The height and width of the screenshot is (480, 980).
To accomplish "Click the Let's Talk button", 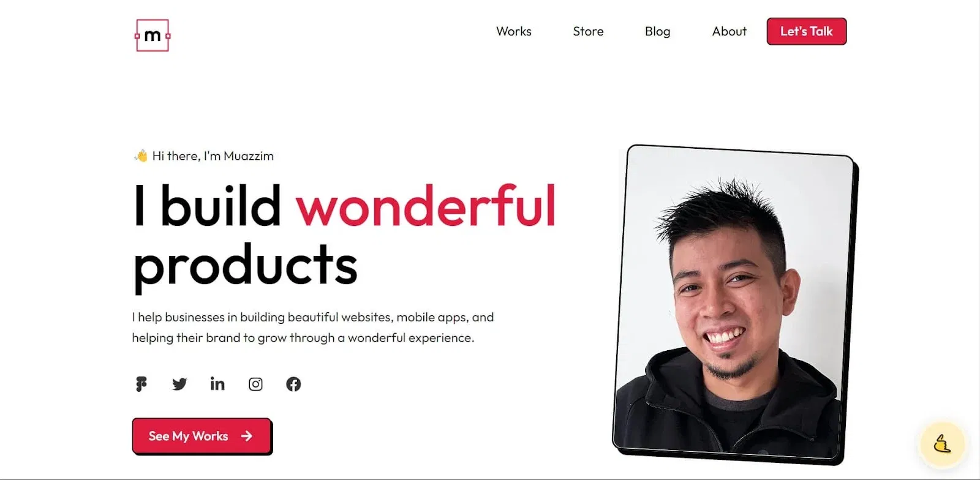I will 807,31.
